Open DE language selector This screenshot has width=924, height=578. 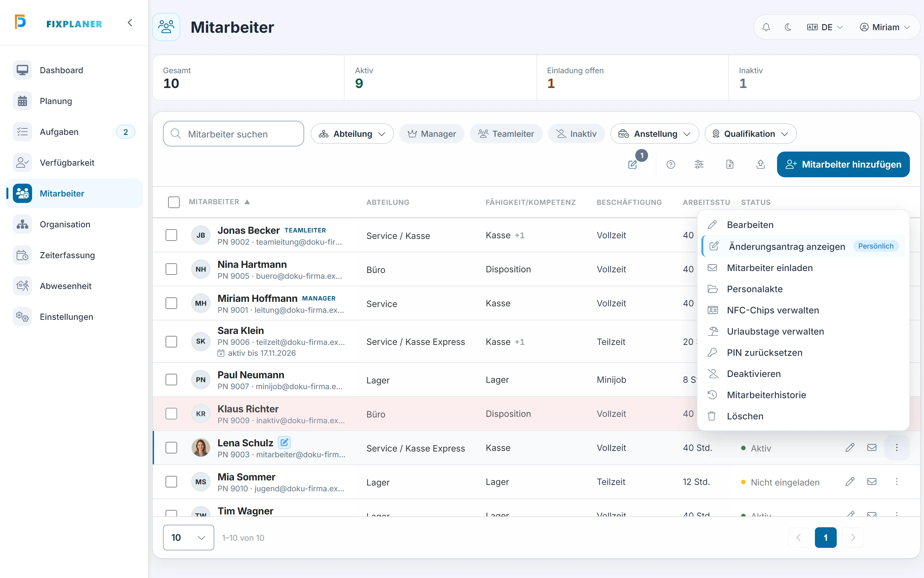tap(825, 27)
